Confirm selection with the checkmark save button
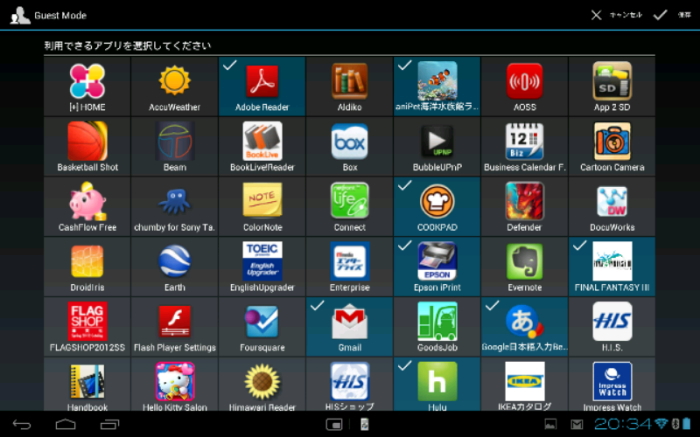This screenshot has height=437, width=700. pyautogui.click(x=666, y=15)
